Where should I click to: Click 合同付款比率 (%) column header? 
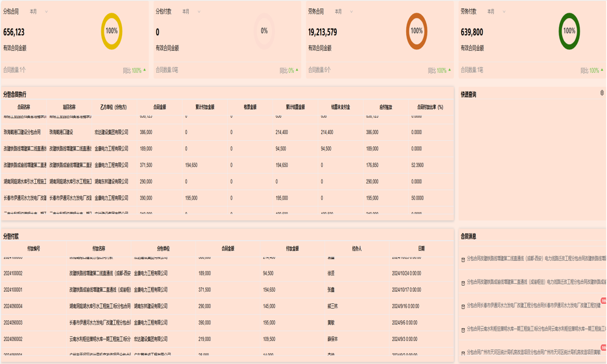[430, 107]
